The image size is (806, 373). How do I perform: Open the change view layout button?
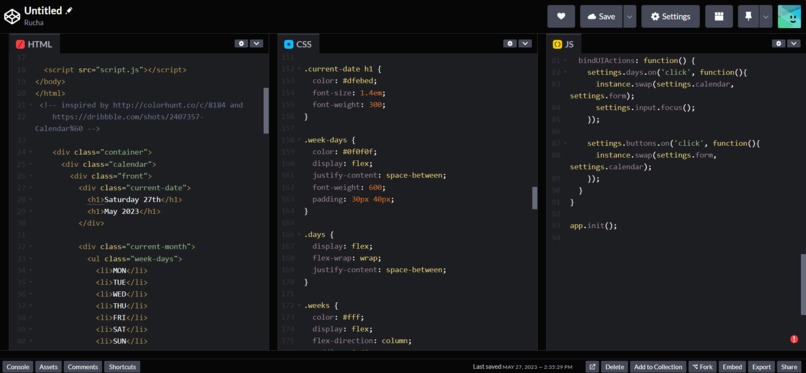point(719,16)
